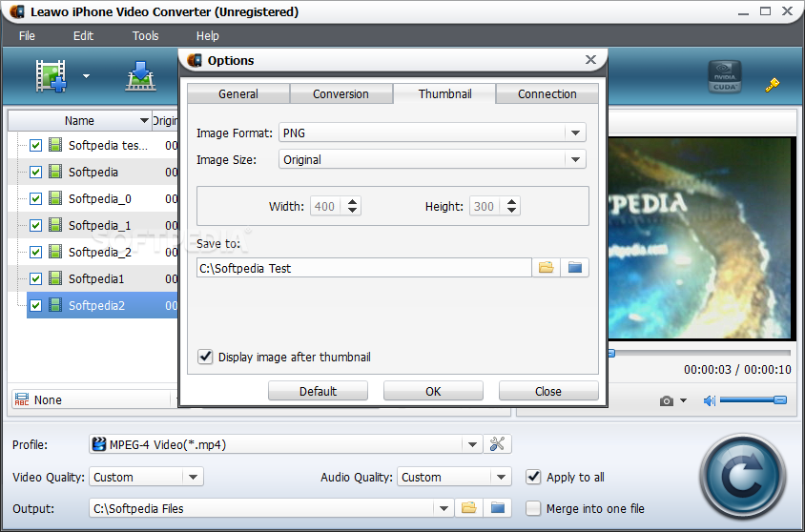Screen dimensions: 805x532
Task: Select the Softpedia2 file row
Action: pos(102,305)
